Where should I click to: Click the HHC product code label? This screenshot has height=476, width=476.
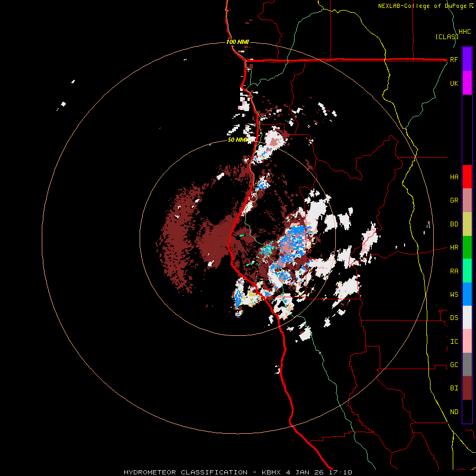(x=464, y=32)
